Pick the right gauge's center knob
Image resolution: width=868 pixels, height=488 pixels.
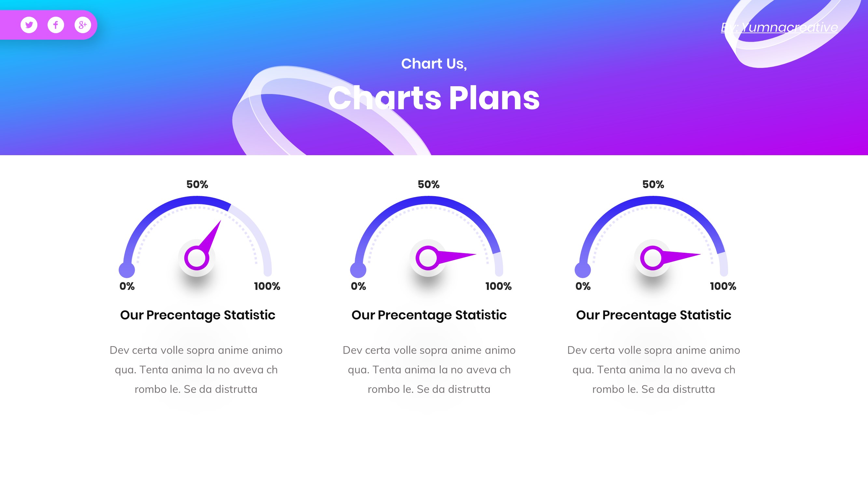[652, 258]
